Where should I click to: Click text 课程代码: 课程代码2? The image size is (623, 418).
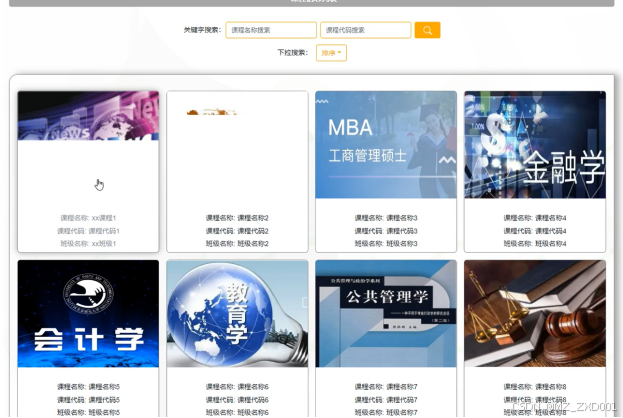pyautogui.click(x=237, y=231)
